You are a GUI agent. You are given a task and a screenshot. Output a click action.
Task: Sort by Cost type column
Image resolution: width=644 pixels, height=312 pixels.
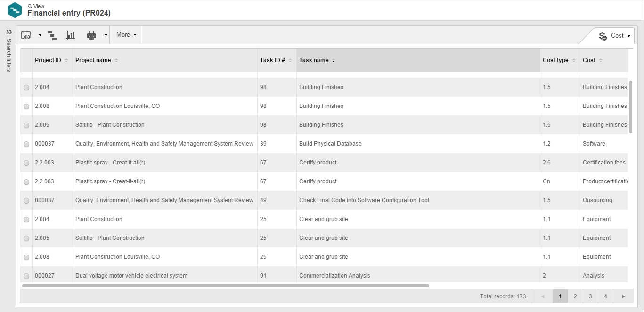click(x=560, y=60)
